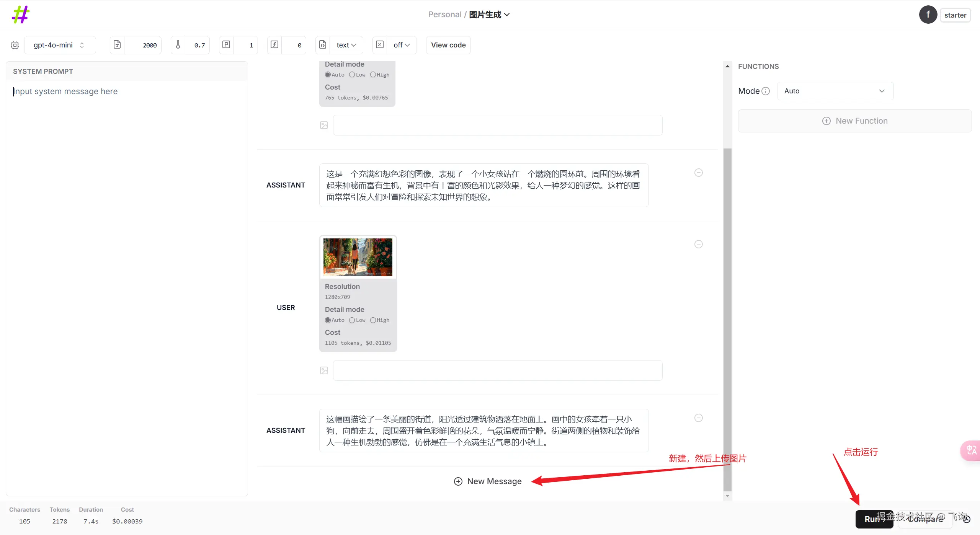The image size is (980, 535).
Task: Expand the text response format dropdown
Action: click(346, 45)
